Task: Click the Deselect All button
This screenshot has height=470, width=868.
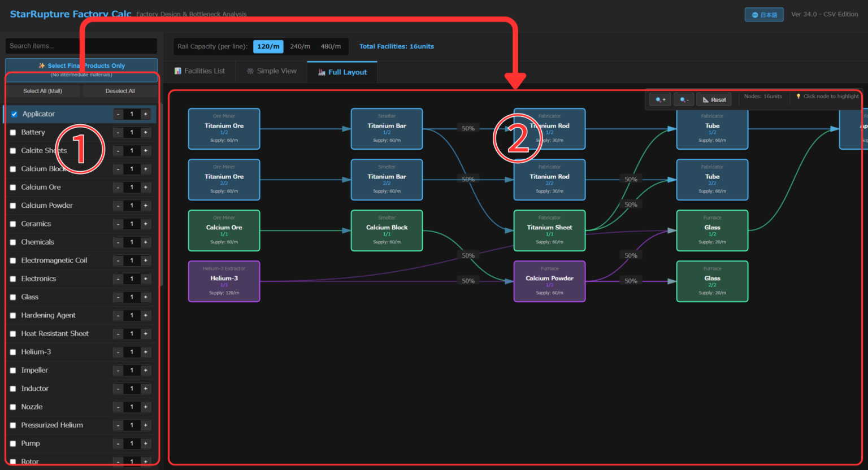Action: tap(119, 90)
